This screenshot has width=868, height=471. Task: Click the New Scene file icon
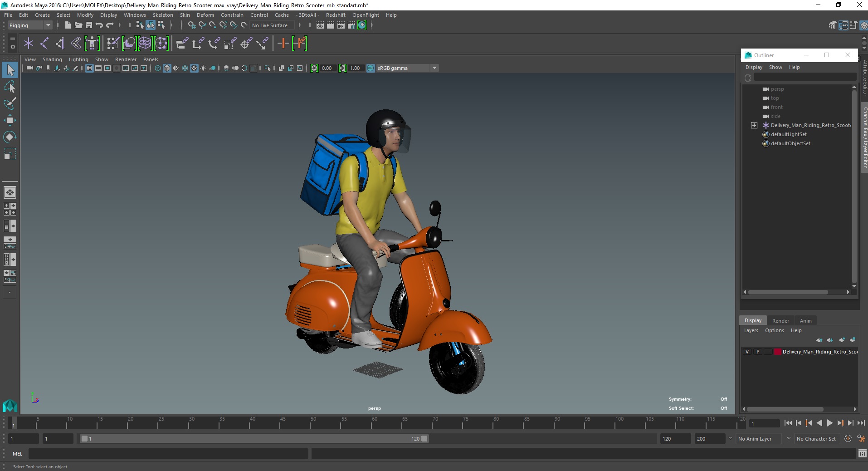(68, 25)
